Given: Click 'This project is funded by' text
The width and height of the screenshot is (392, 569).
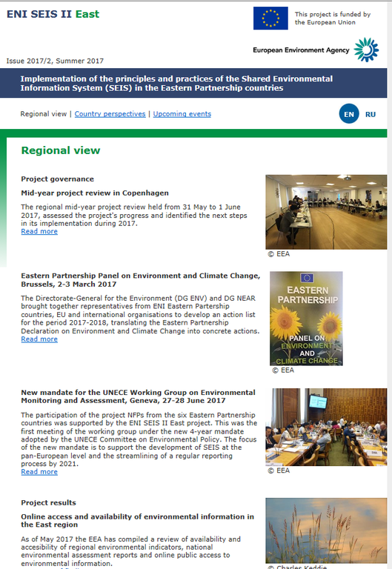Looking at the screenshot, I should click(333, 14).
